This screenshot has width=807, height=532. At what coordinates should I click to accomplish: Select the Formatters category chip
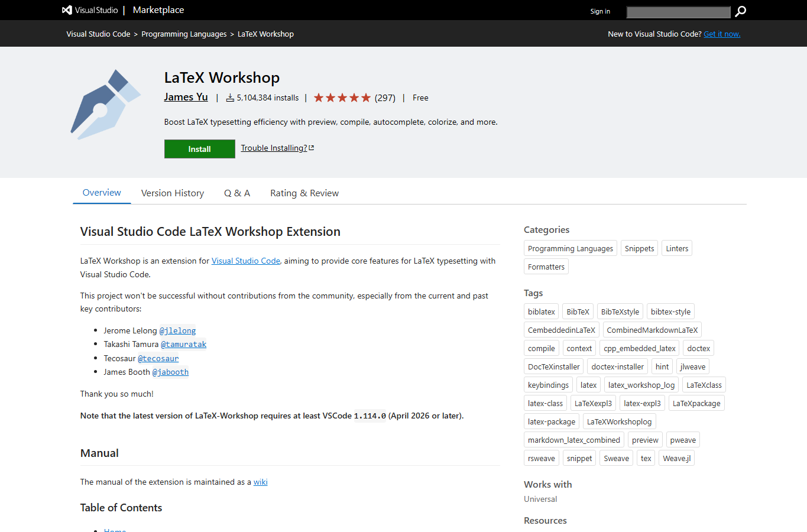pos(546,267)
